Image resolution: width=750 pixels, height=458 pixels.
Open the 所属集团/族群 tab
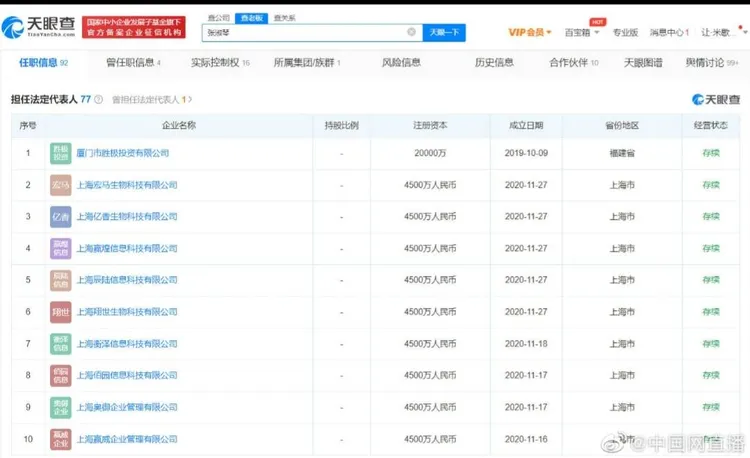pos(307,63)
